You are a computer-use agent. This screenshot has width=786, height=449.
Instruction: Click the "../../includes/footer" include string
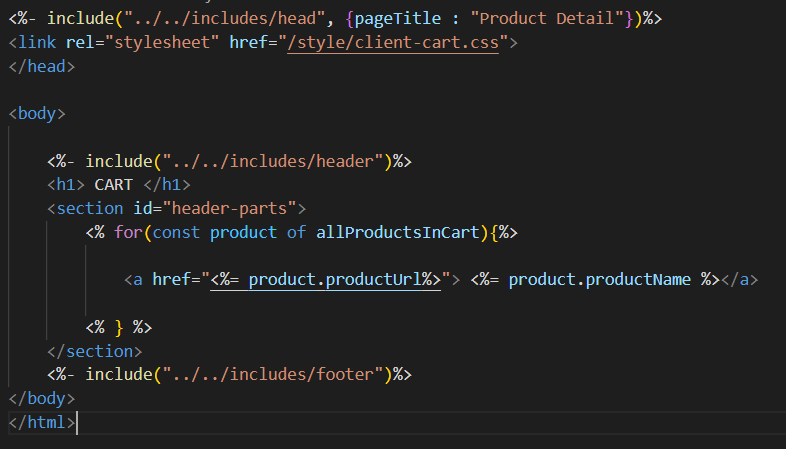(x=273, y=374)
